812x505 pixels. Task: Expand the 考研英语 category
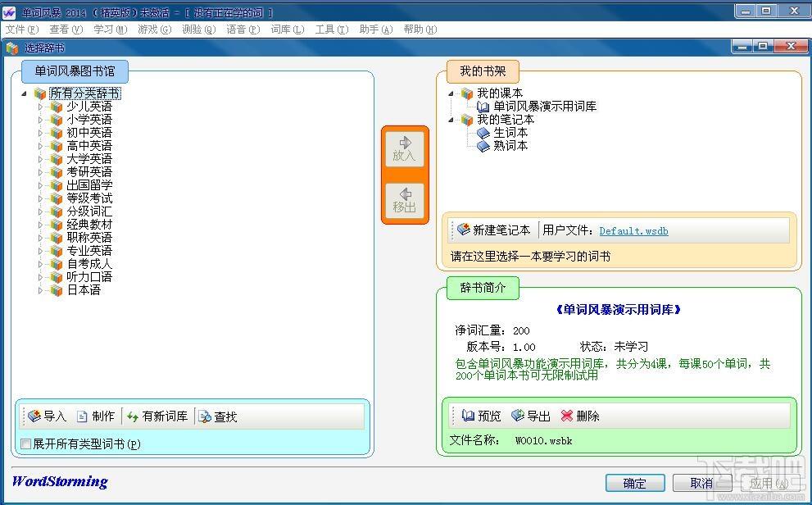tap(40, 172)
